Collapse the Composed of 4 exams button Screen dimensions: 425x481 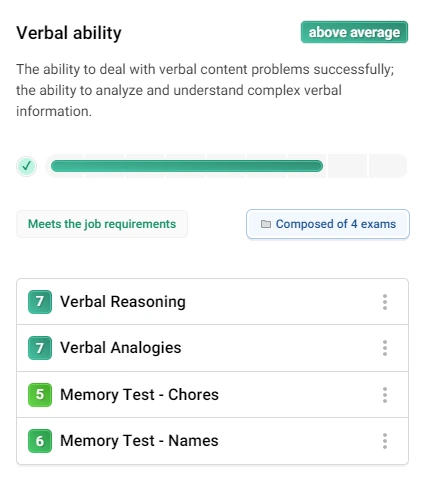328,224
